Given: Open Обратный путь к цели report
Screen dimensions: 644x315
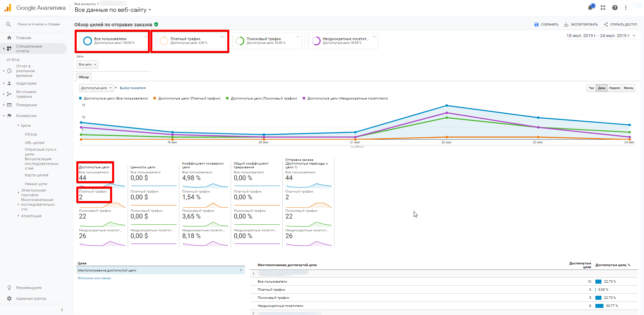Looking at the screenshot, I should [x=41, y=152].
